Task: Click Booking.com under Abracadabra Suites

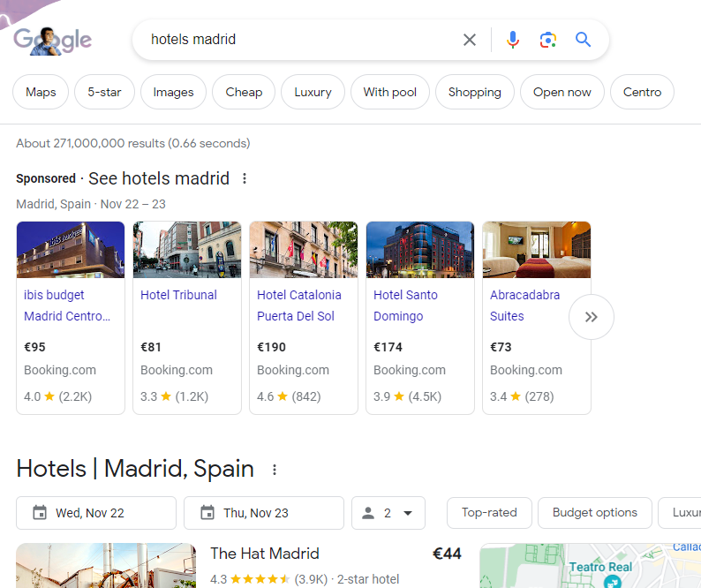Action: [x=526, y=370]
